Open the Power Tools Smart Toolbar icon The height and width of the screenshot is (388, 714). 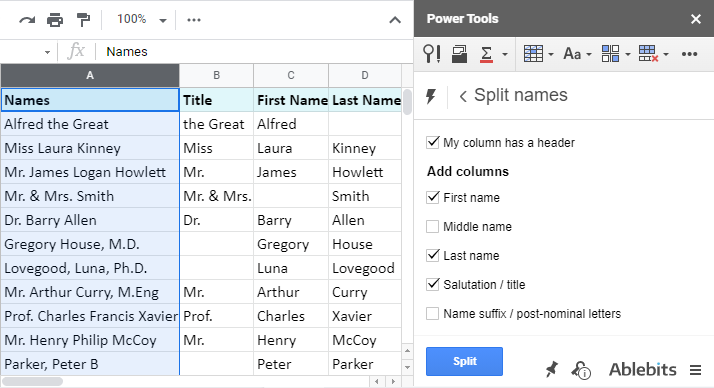click(x=431, y=54)
